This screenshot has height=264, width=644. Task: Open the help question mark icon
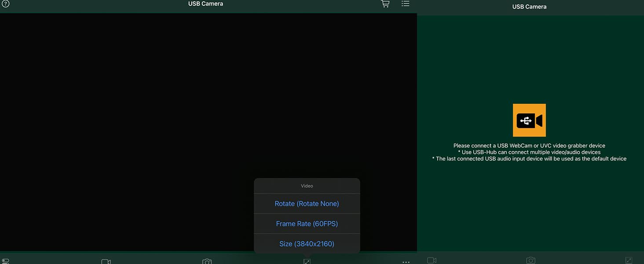click(6, 4)
